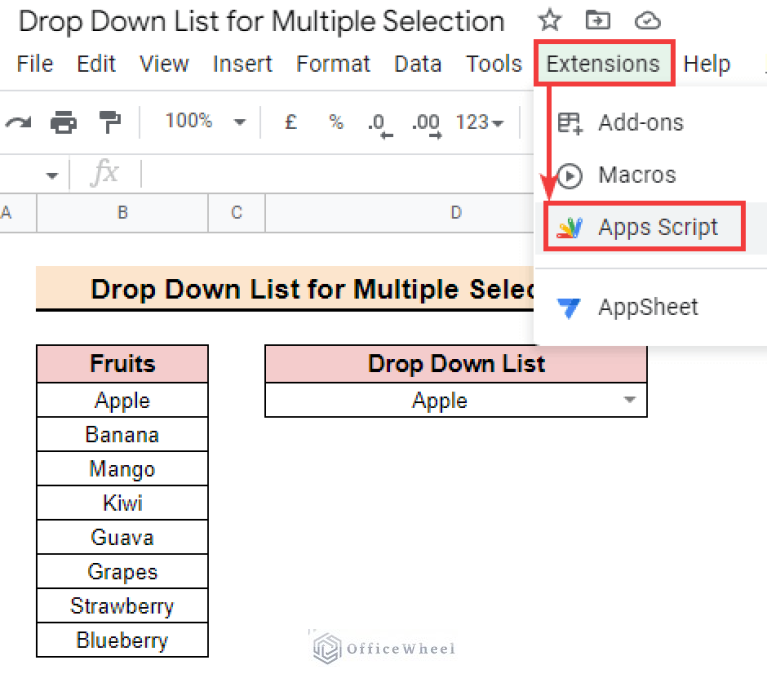Open the Format menu
767x687 pixels.
click(334, 64)
